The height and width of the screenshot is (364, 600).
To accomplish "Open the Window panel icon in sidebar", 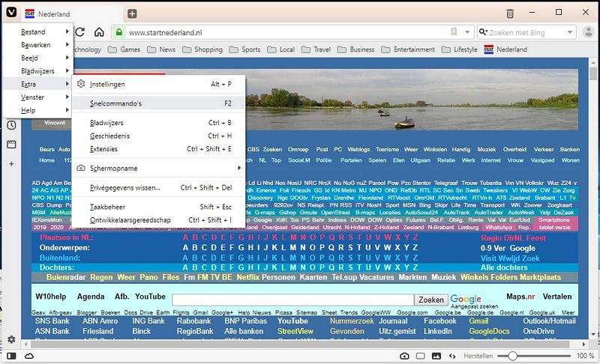I will coord(11,145).
